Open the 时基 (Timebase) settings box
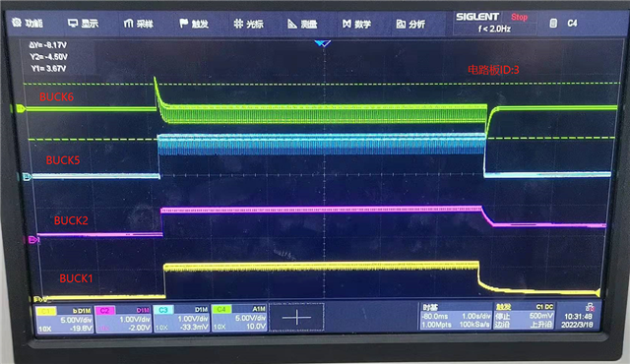630x364 pixels. coord(456,316)
